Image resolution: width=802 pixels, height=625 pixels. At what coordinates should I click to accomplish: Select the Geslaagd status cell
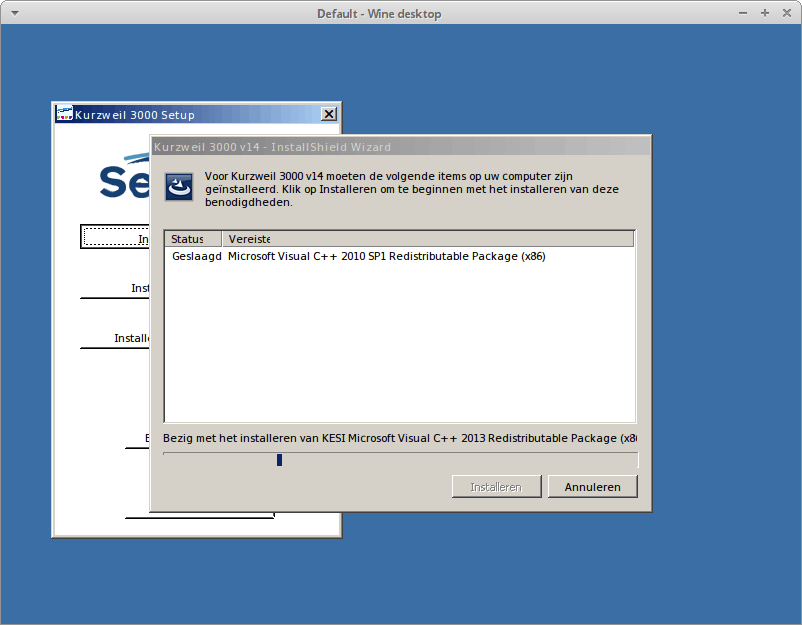coord(196,256)
